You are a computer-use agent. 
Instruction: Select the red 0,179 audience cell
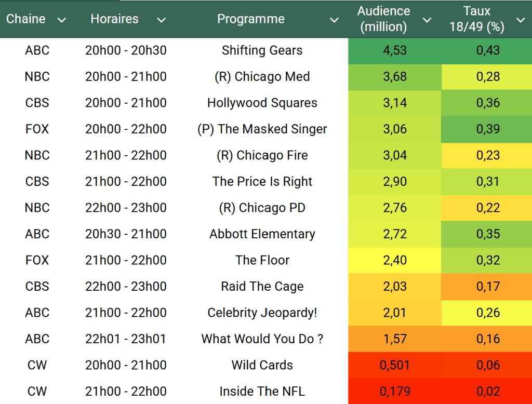point(395,391)
